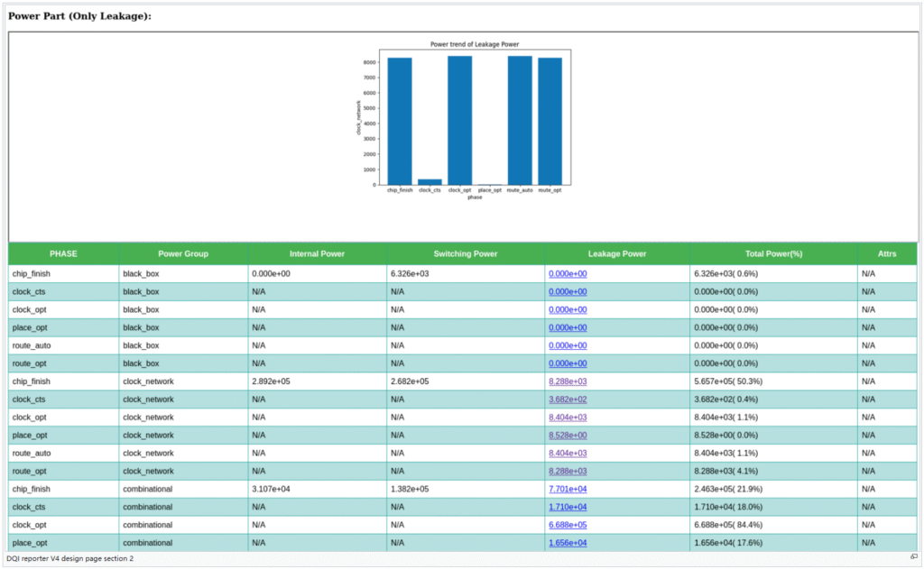Open the 6.688e+05 leakage power link
Image resolution: width=924 pixels, height=569 pixels.
pos(568,525)
